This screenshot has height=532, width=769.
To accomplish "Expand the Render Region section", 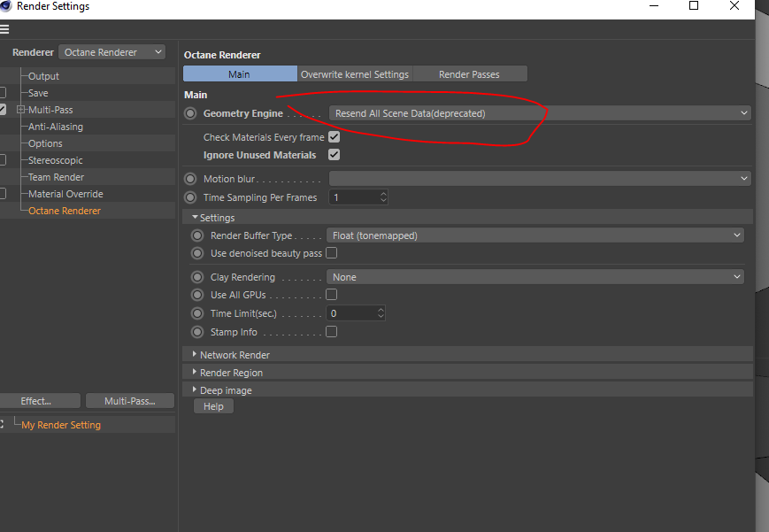I will 195,372.
